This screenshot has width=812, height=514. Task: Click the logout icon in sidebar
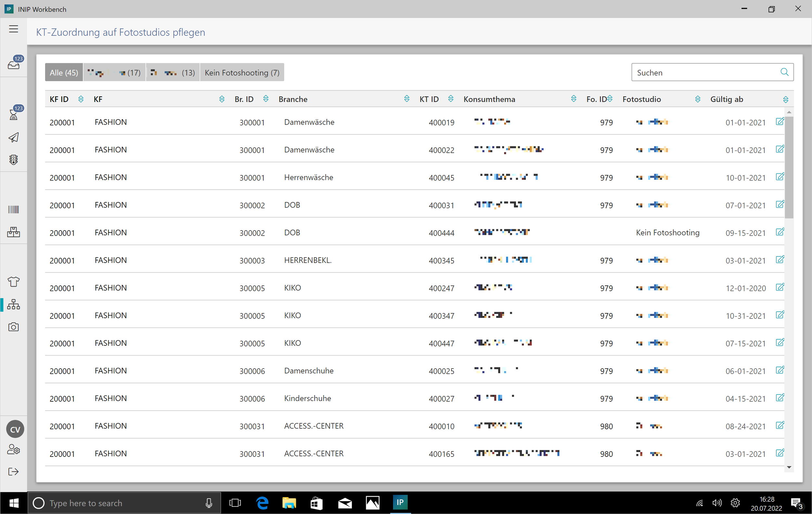[x=14, y=471]
